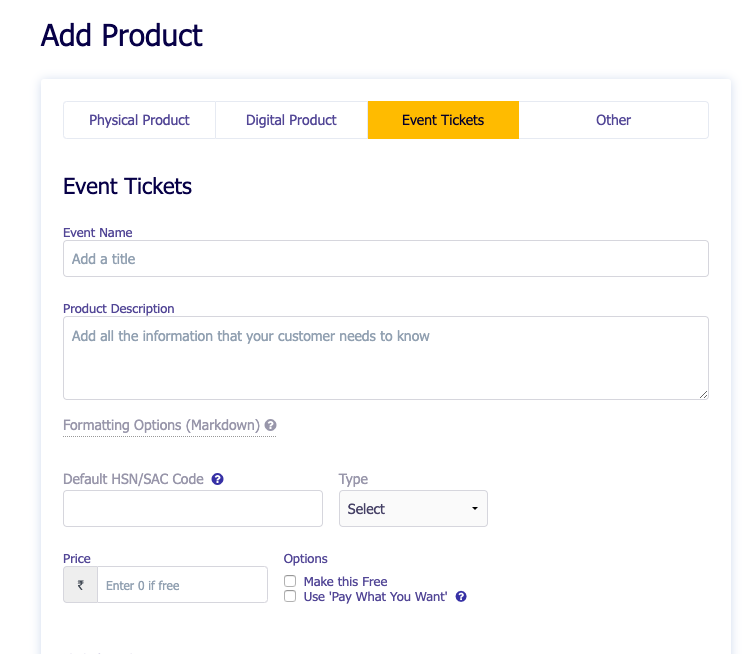Open the Other product tab
This screenshot has height=654, width=747.
[613, 120]
